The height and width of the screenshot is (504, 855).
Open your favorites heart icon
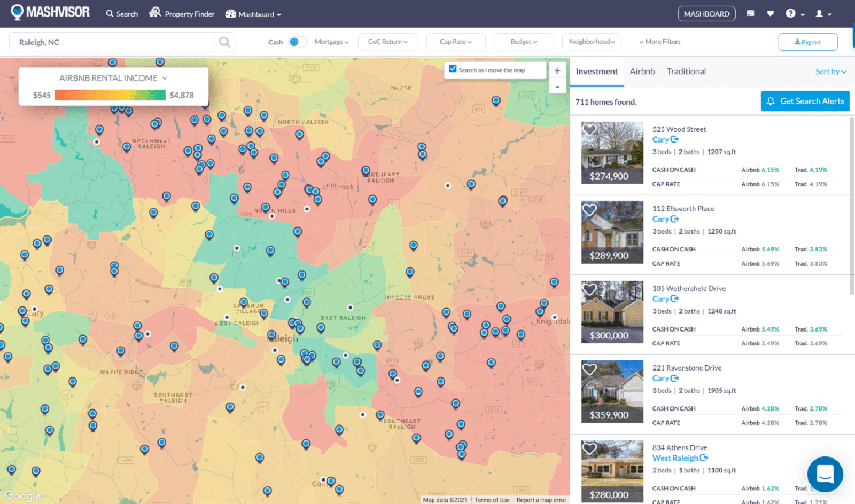tap(770, 13)
